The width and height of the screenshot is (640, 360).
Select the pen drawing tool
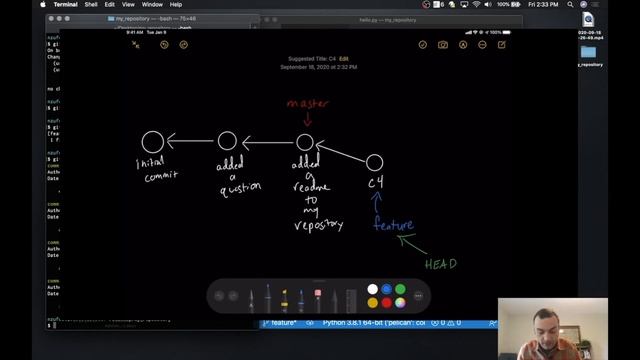[251, 300]
